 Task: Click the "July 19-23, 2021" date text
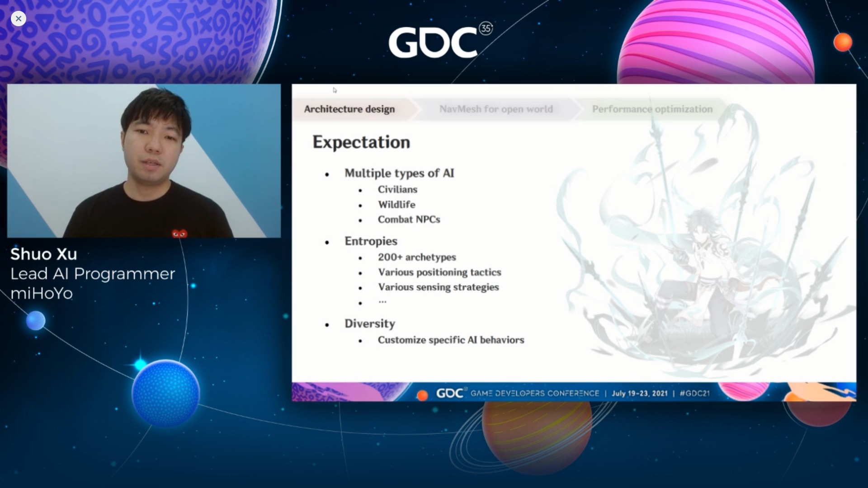[640, 393]
